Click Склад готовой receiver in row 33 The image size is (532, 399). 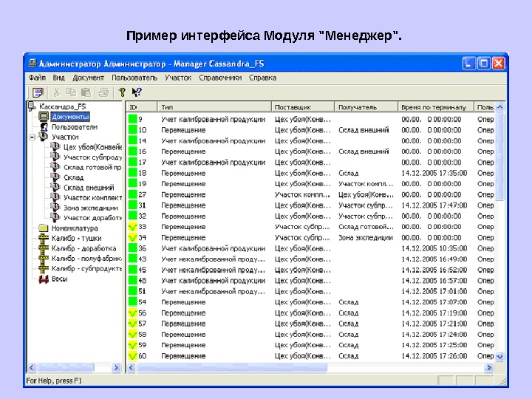pos(366,227)
